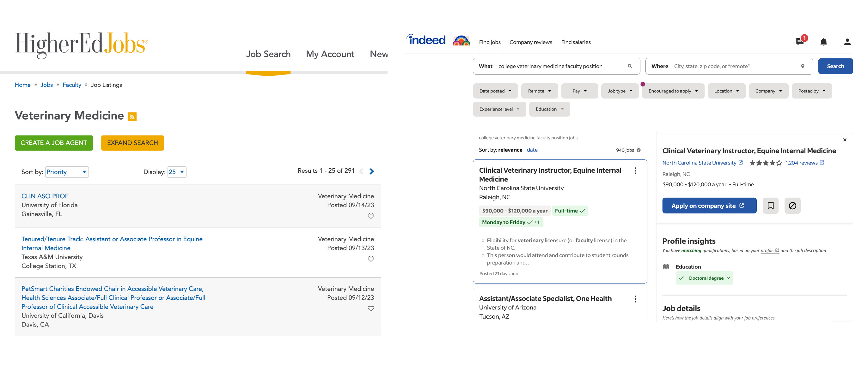
Task: Open the Display 25 results dropdown
Action: click(x=177, y=172)
